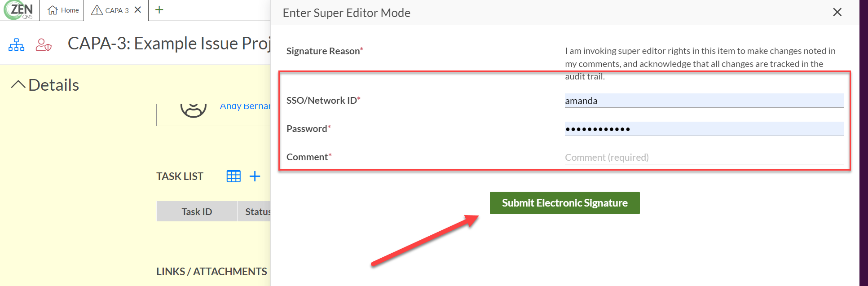Switch to the CAPA-3 tab
The height and width of the screenshot is (286, 868).
110,10
